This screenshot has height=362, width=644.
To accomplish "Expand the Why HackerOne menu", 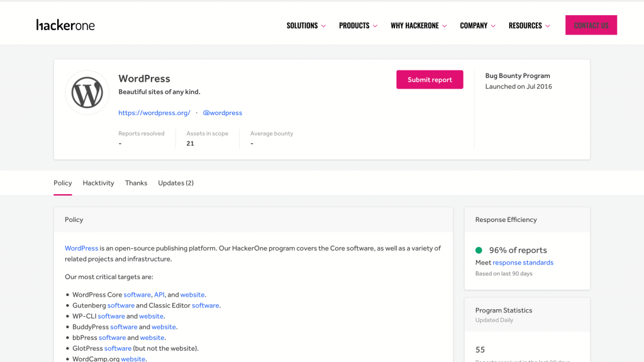I will point(418,26).
